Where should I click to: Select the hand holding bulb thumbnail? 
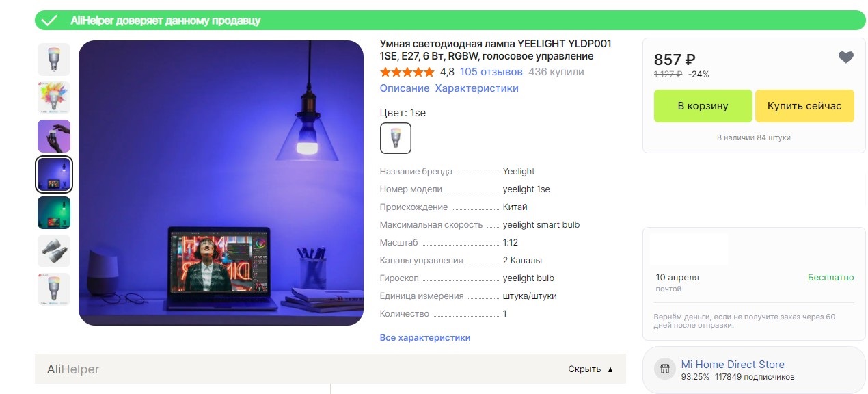[54, 136]
